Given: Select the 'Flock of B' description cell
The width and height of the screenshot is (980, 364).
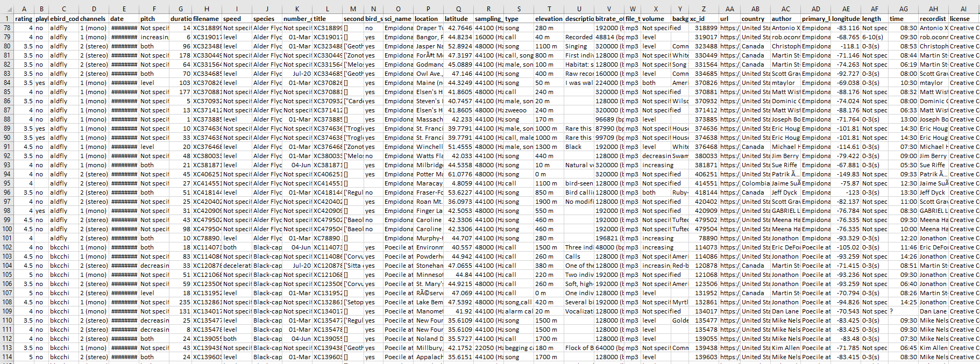Looking at the screenshot, I should [579, 348].
